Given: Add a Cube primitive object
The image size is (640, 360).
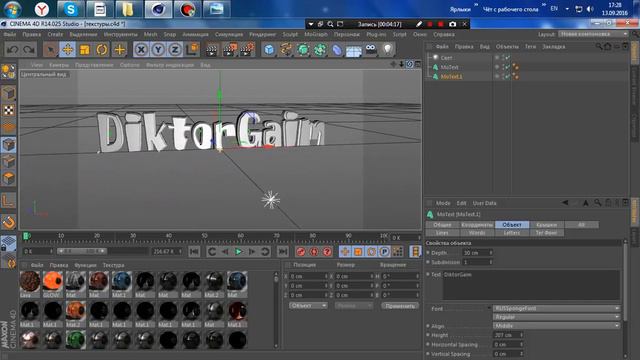Looking at the screenshot, I should coord(269,50).
